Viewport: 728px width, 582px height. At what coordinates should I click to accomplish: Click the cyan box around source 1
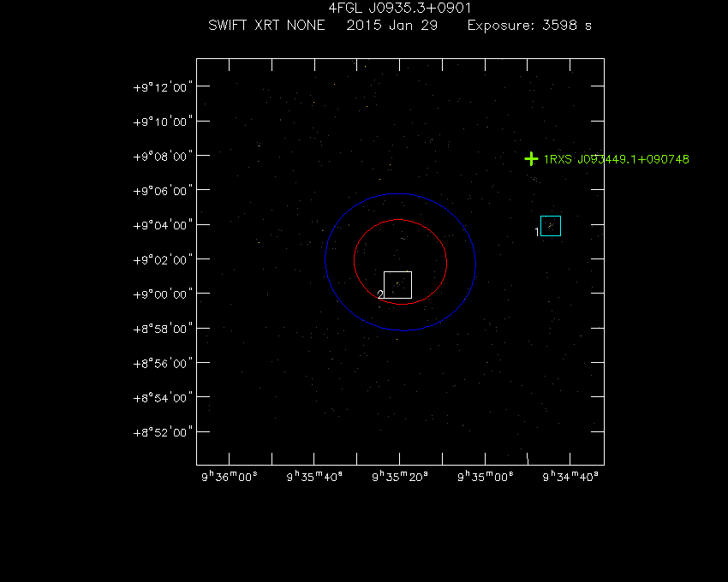pyautogui.click(x=551, y=226)
